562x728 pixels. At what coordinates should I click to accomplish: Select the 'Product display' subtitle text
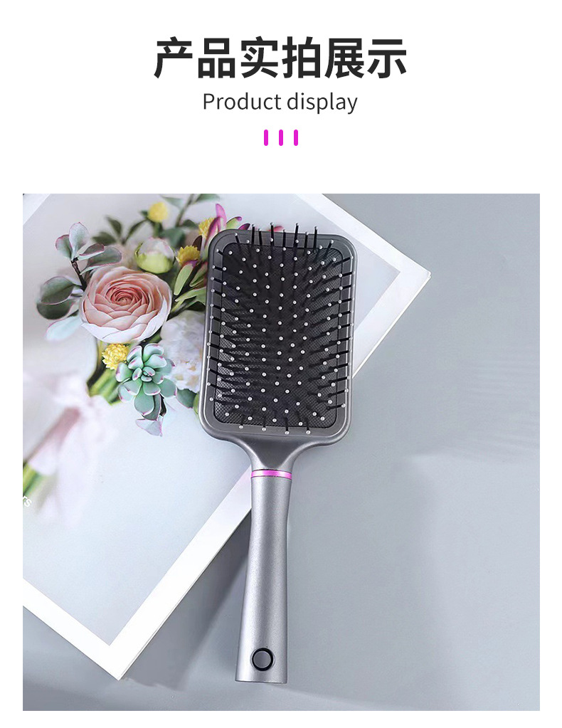280,102
